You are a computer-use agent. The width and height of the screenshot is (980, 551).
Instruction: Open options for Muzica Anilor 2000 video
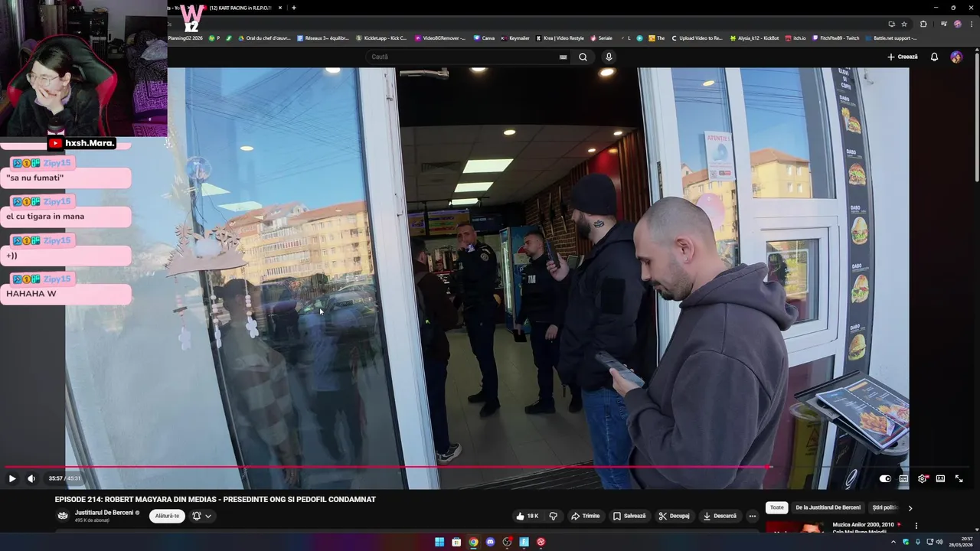(916, 526)
